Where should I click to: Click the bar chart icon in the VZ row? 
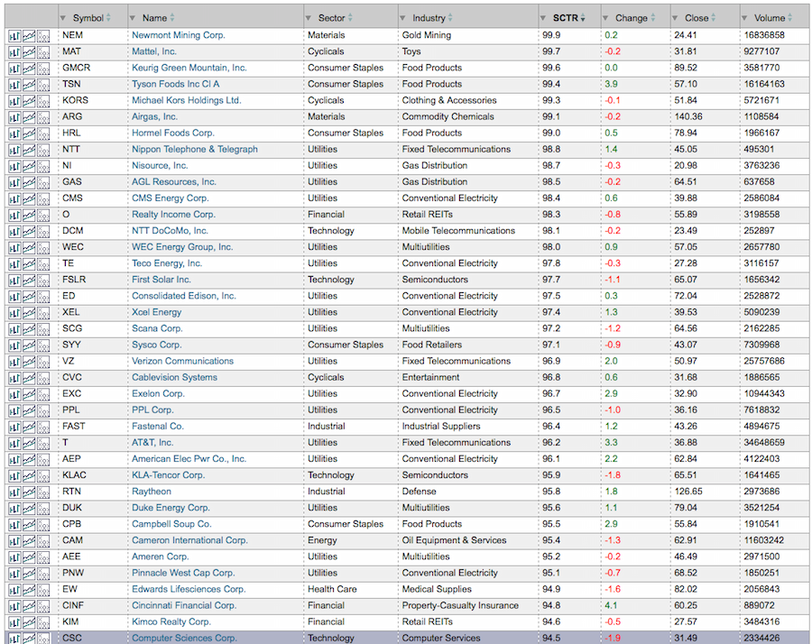pos(14,362)
